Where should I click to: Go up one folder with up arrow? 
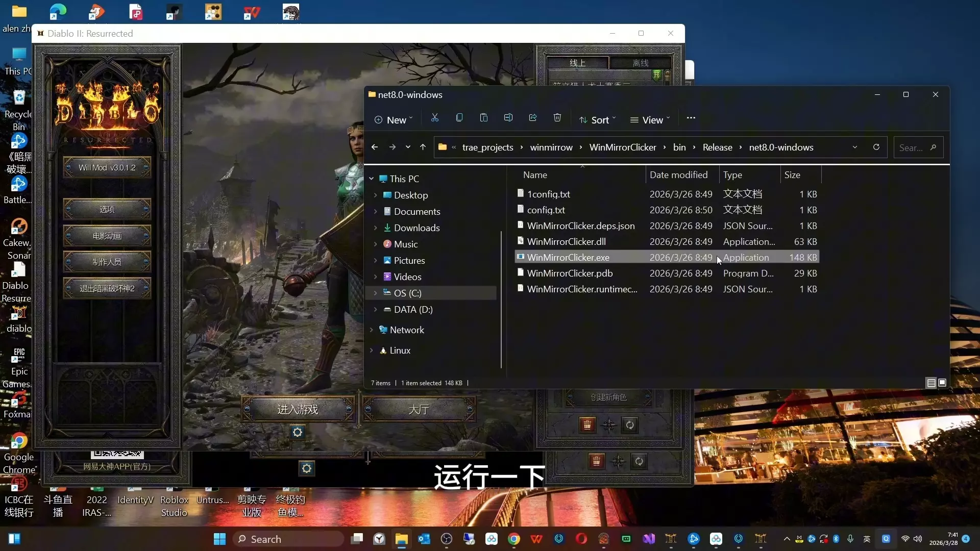(423, 147)
